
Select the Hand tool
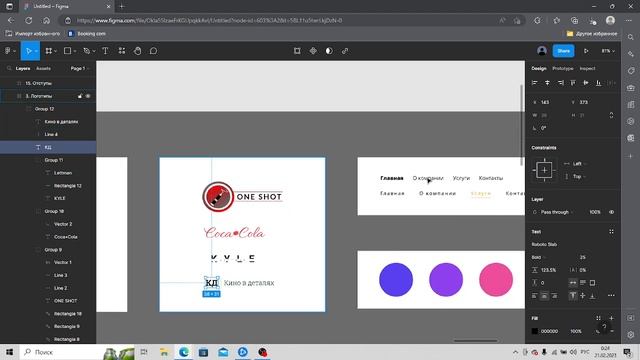tap(138, 51)
